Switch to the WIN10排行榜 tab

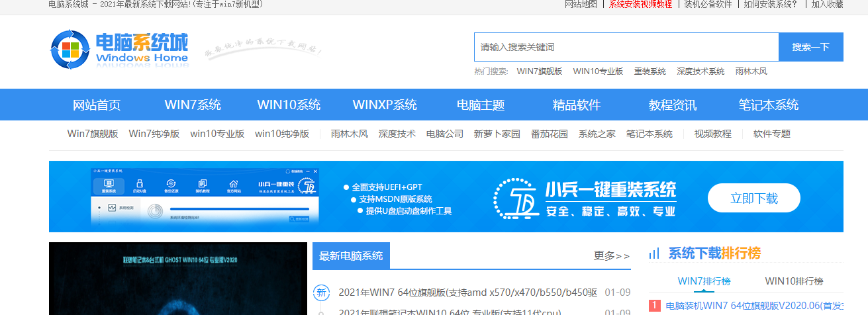click(794, 281)
